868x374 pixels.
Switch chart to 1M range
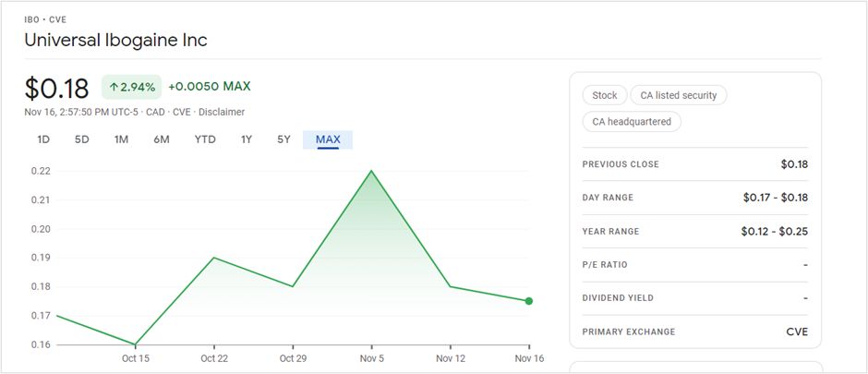[121, 140]
